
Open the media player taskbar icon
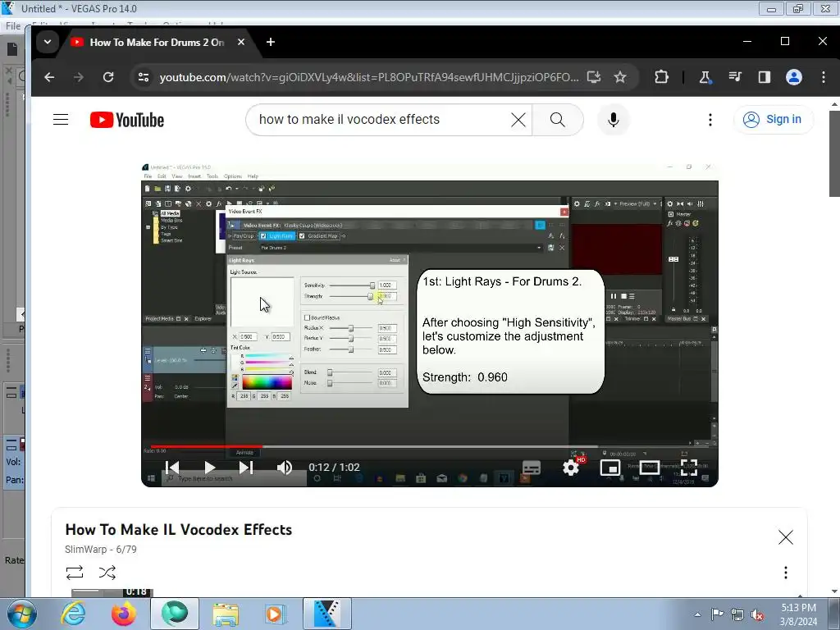pos(276,614)
